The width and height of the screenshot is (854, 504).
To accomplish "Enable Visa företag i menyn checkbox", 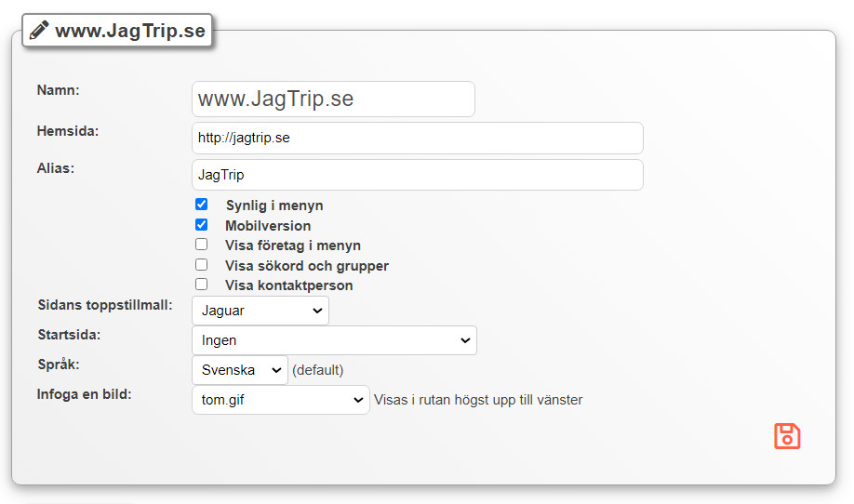I will (x=202, y=245).
